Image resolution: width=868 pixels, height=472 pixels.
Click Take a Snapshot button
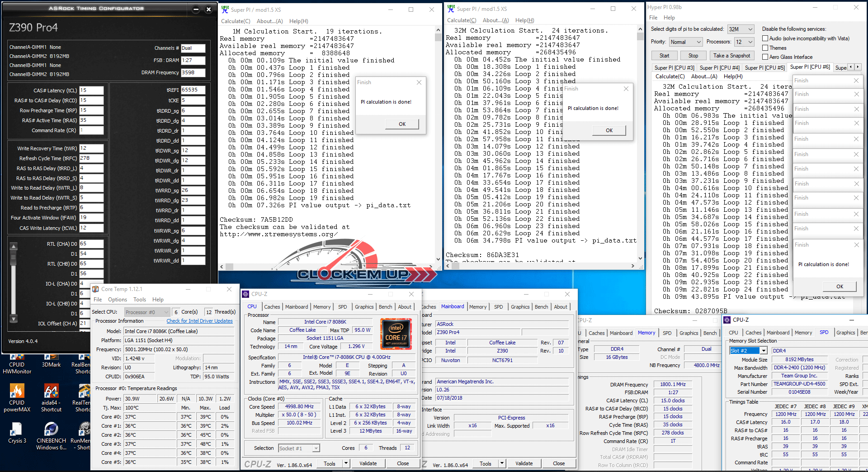point(731,56)
